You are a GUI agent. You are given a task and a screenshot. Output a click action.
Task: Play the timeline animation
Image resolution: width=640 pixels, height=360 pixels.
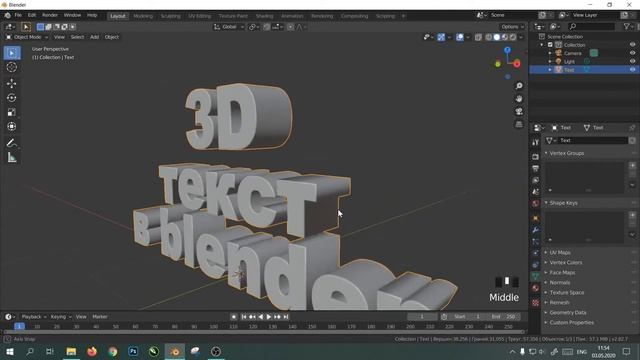[269, 317]
